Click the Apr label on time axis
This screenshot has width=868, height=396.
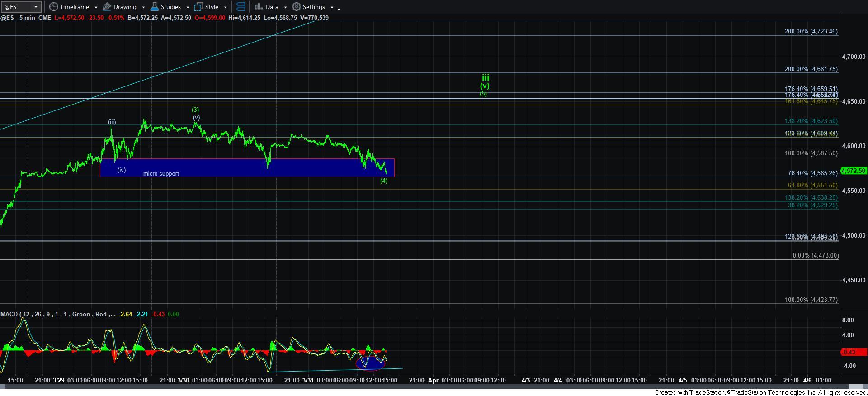(x=433, y=380)
